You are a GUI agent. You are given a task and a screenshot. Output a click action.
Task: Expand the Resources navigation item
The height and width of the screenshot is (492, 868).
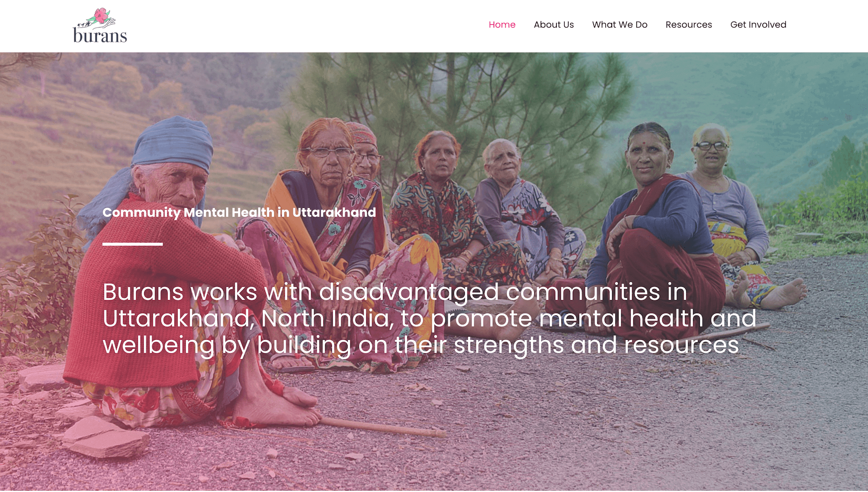pos(689,24)
